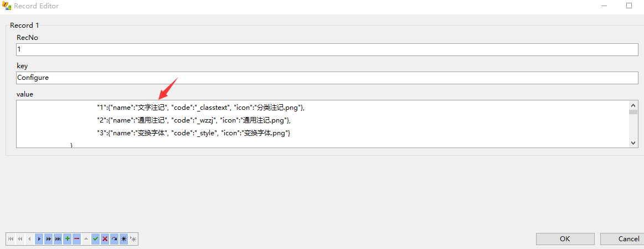Go to the last record
This screenshot has height=249, width=644.
58,238
